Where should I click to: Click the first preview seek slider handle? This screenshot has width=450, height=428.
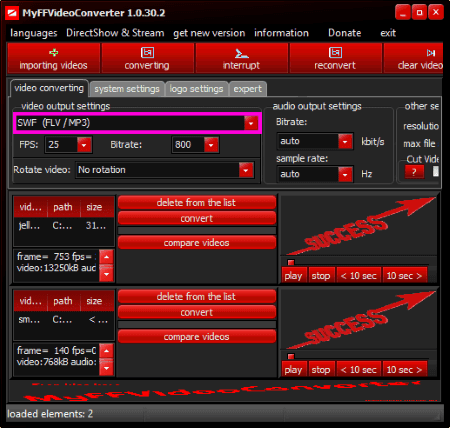pos(291,262)
